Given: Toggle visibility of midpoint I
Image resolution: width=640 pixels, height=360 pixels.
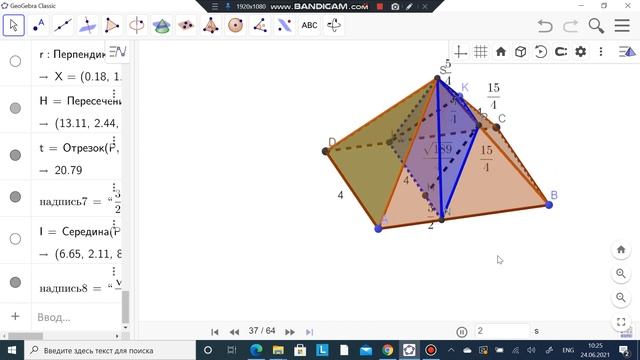Looking at the screenshot, I should point(15,239).
